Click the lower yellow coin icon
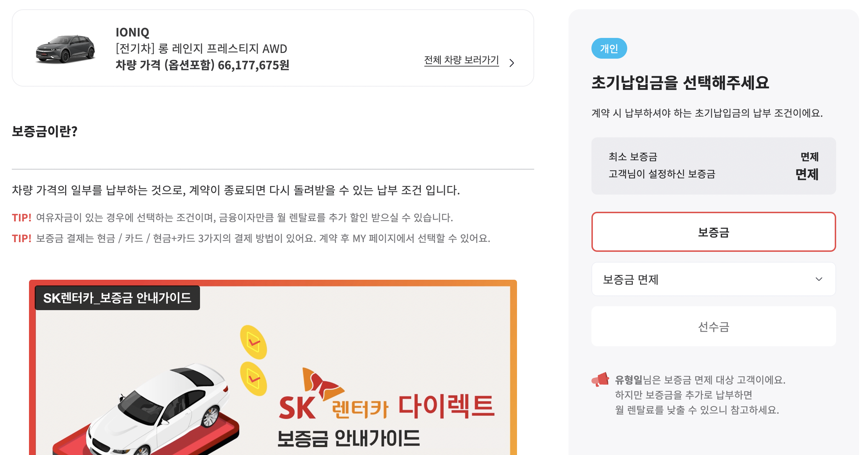Image resolution: width=868 pixels, height=455 pixels. point(254,378)
